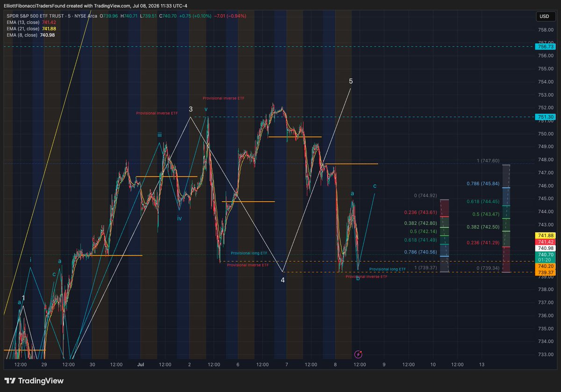Click the 13 date label on the time axis
Screen dimensions: 561x392
(482, 364)
